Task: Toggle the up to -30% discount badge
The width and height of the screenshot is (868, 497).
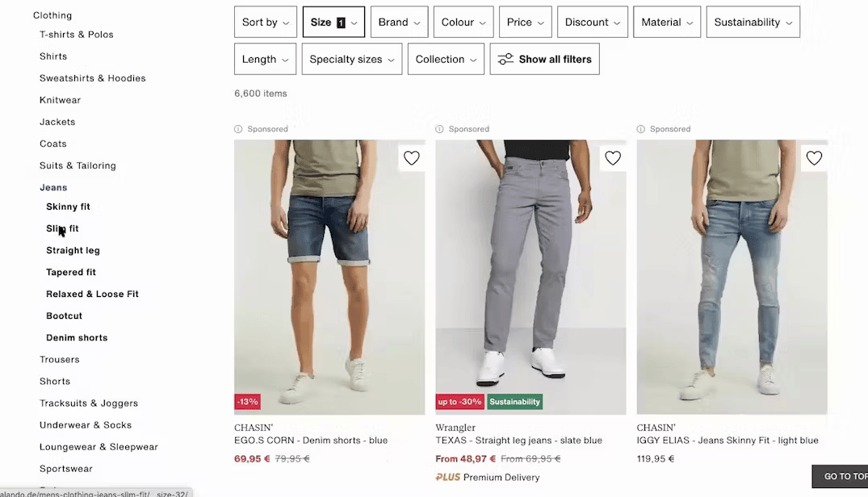Action: point(459,401)
